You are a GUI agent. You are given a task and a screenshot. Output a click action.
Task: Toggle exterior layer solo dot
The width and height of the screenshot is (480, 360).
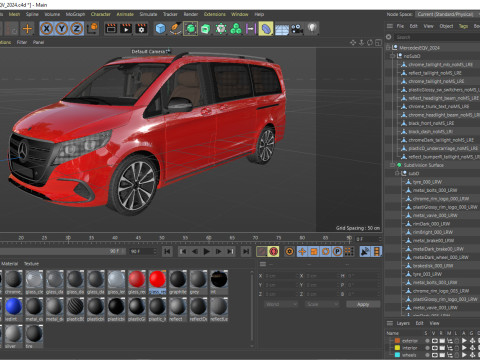(426, 341)
